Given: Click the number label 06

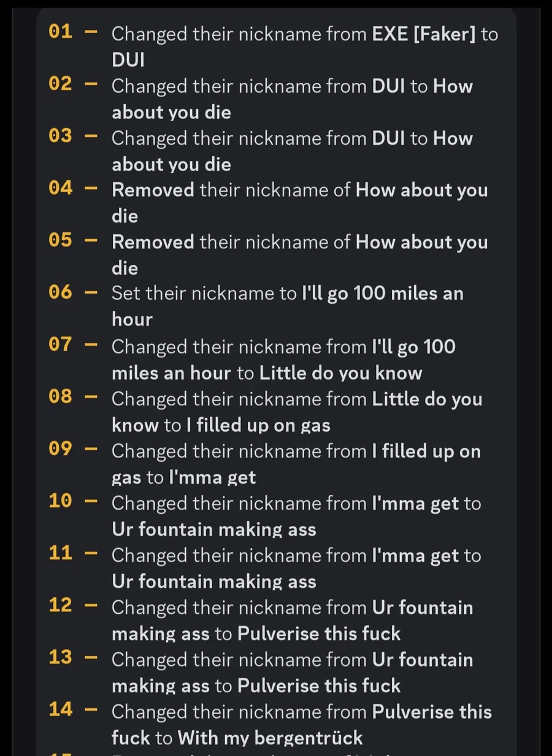Looking at the screenshot, I should click(x=61, y=292).
